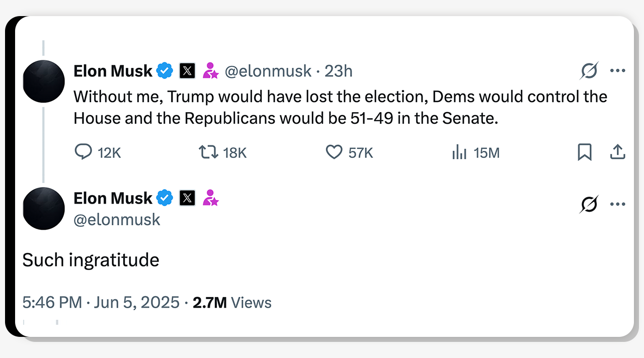Image resolution: width=644 pixels, height=358 pixels.
Task: Repost the tweet with 18K reposts
Action: tap(209, 152)
